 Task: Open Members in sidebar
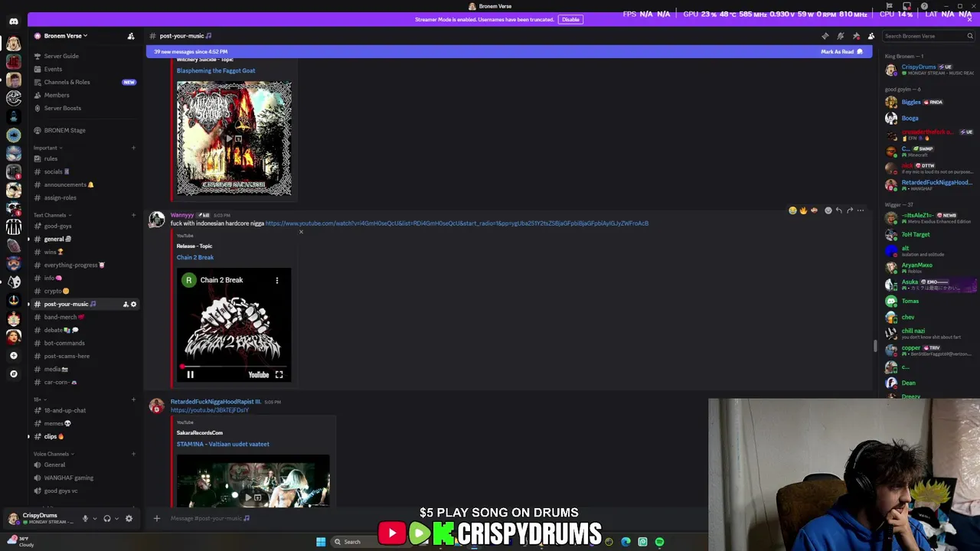84,95
